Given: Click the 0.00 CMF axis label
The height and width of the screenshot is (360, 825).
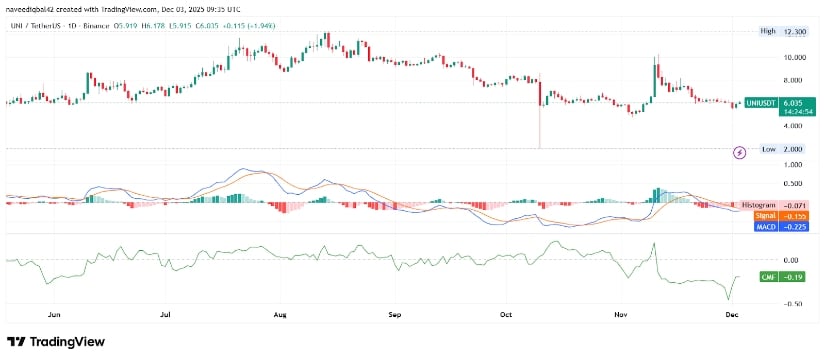Looking at the screenshot, I should (x=791, y=260).
